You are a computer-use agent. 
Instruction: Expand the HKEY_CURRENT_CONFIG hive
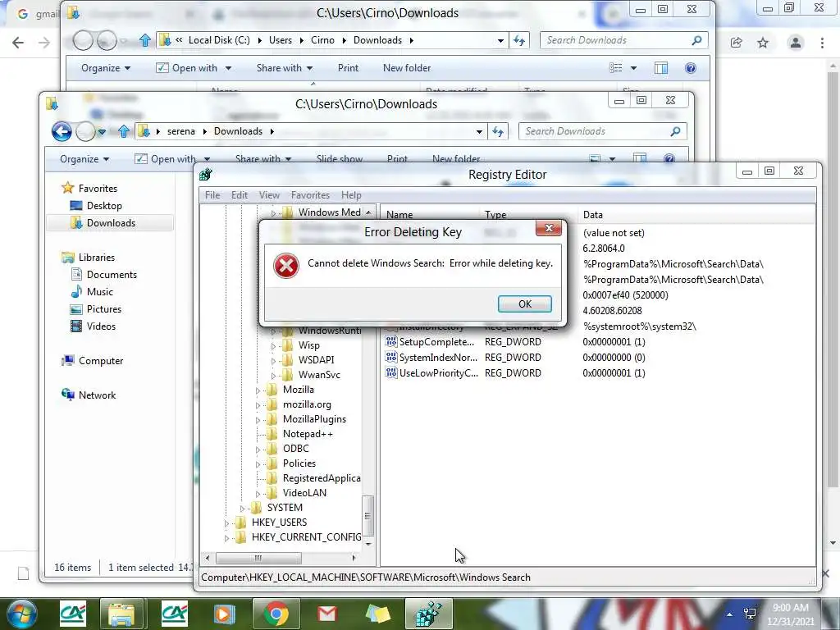pyautogui.click(x=226, y=538)
